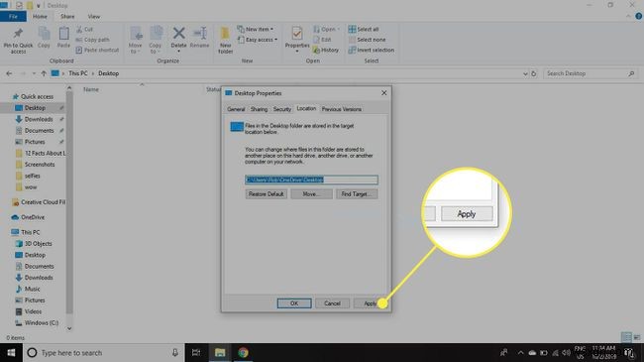Switch to the Home ribbon tab
This screenshot has width=644, height=362.
coord(40,17)
